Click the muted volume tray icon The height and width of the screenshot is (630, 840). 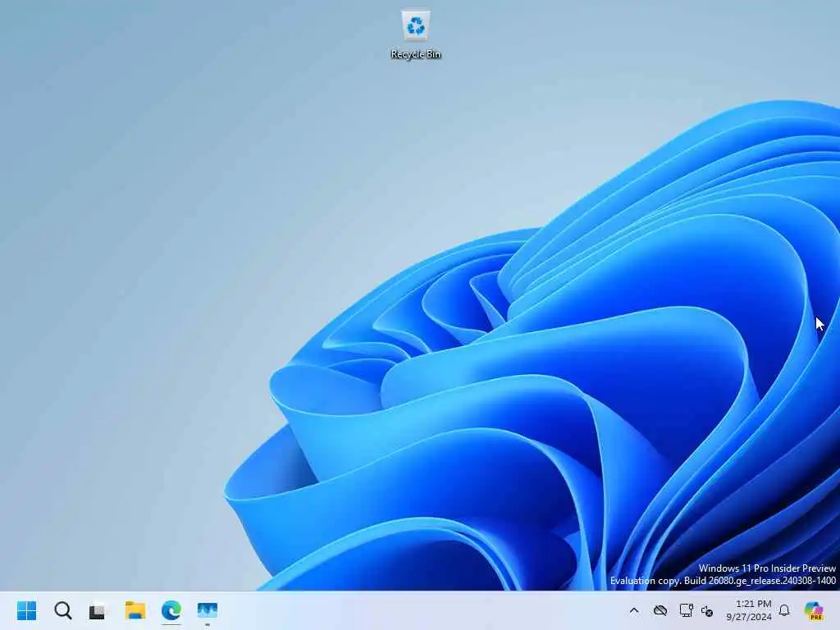707,610
